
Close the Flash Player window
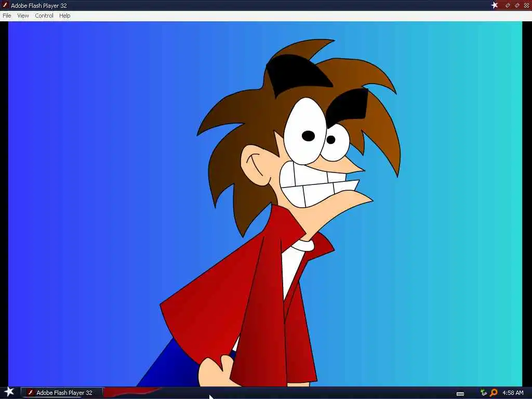pos(526,5)
